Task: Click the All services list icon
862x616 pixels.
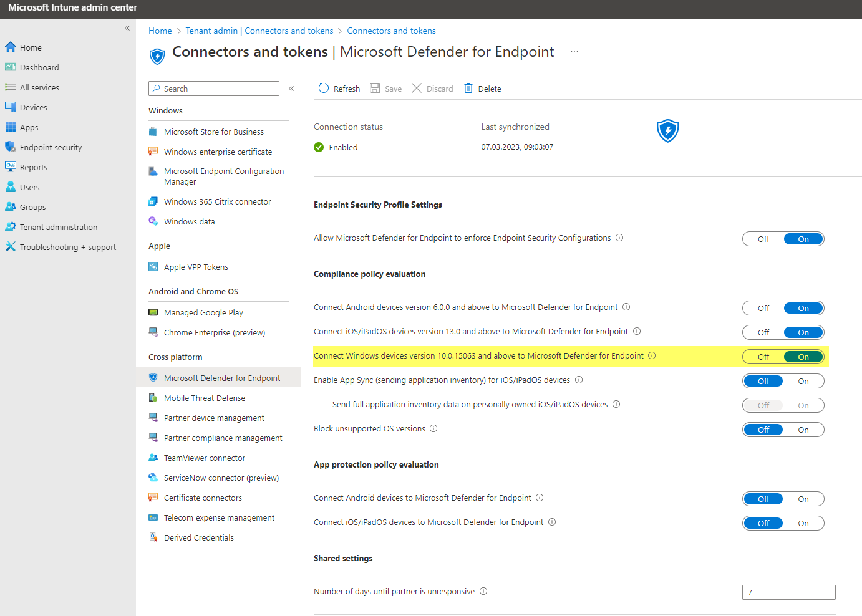Action: (11, 87)
